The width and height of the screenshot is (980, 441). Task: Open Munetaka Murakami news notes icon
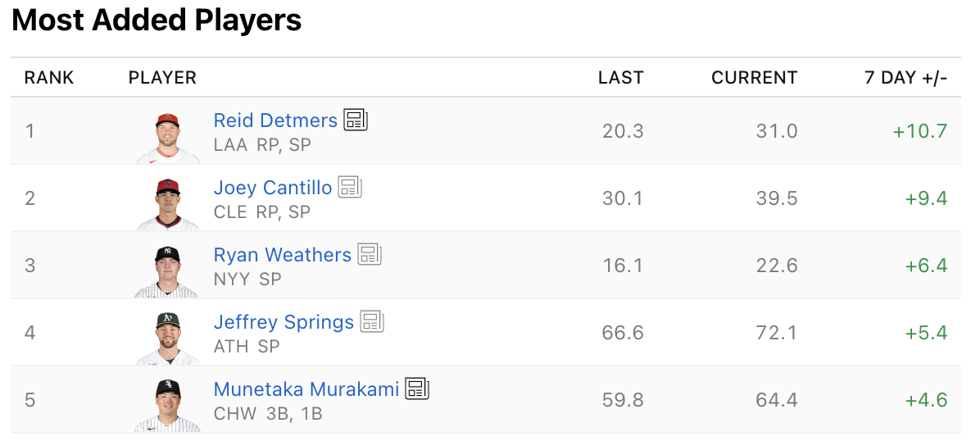pyautogui.click(x=417, y=389)
